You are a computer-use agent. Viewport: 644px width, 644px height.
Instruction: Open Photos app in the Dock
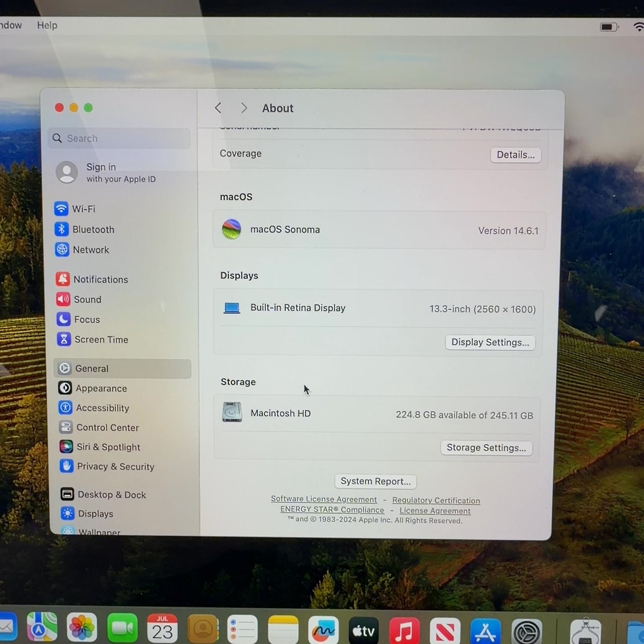(82, 628)
